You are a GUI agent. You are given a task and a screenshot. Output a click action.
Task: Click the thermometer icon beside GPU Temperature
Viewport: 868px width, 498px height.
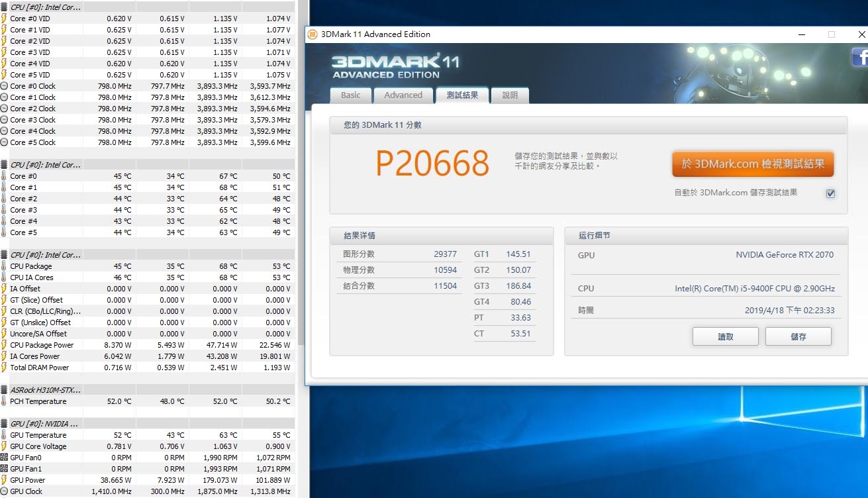(x=4, y=435)
